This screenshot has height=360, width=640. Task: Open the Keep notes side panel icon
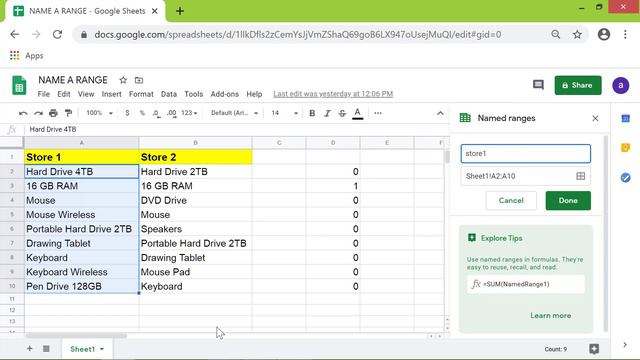(625, 148)
